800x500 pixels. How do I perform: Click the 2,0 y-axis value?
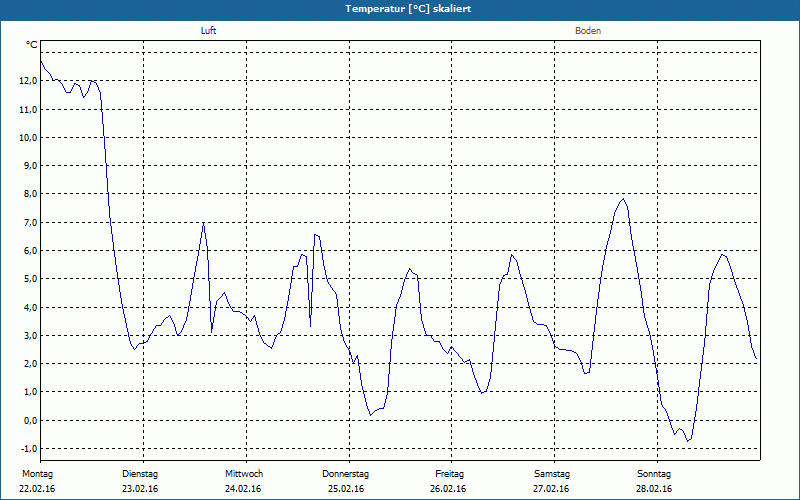coord(30,364)
